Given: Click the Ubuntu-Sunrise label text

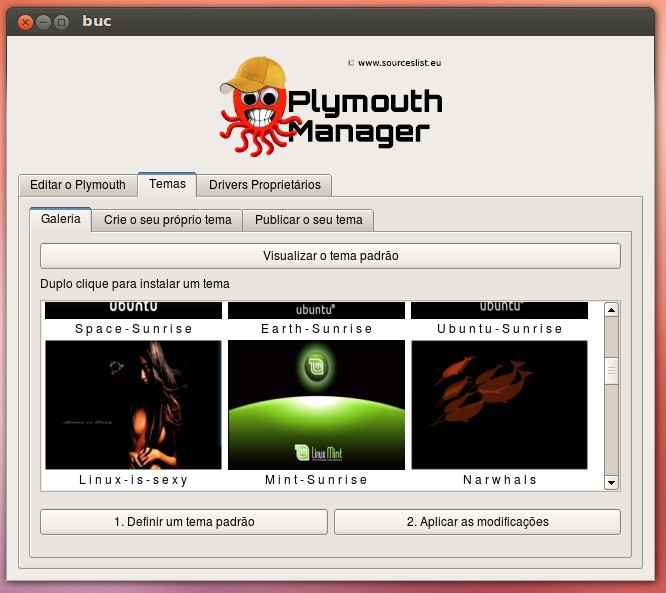Looking at the screenshot, I should coord(500,329).
